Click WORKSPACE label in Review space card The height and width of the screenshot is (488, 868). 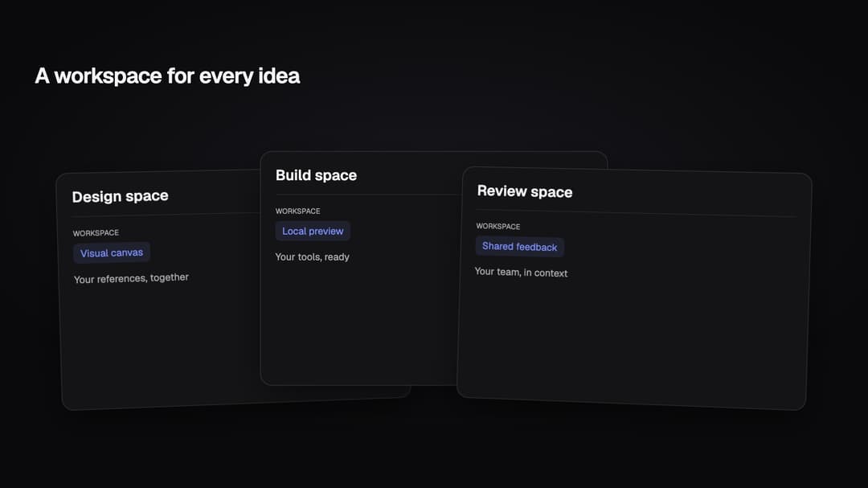498,226
